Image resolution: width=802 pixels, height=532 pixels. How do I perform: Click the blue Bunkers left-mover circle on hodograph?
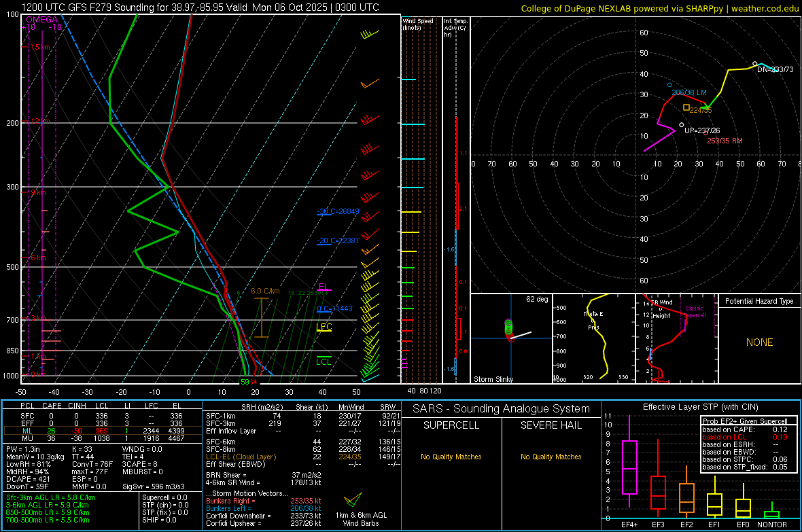click(x=669, y=85)
